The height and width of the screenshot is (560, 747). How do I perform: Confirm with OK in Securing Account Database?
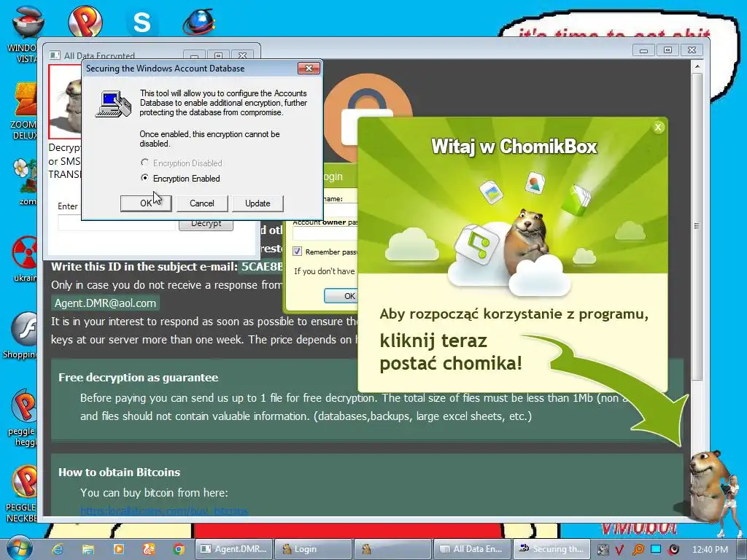(146, 203)
